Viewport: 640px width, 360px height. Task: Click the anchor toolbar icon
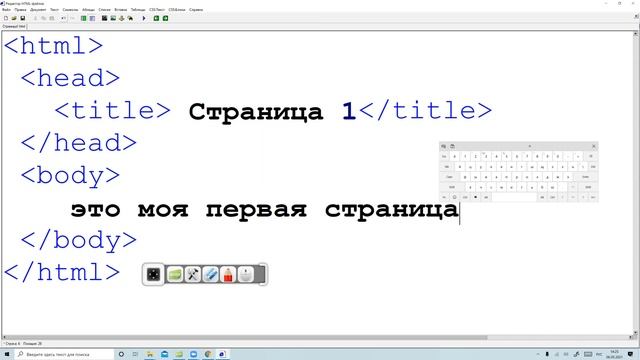point(122,18)
